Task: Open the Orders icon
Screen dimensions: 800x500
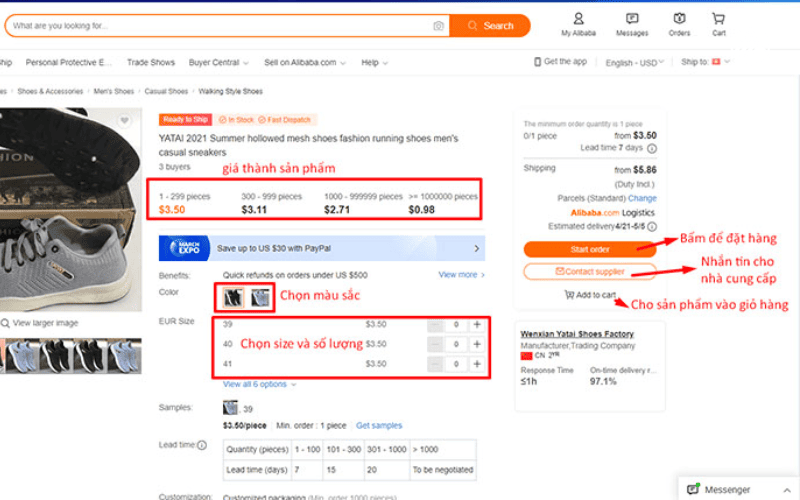Action: point(679,24)
